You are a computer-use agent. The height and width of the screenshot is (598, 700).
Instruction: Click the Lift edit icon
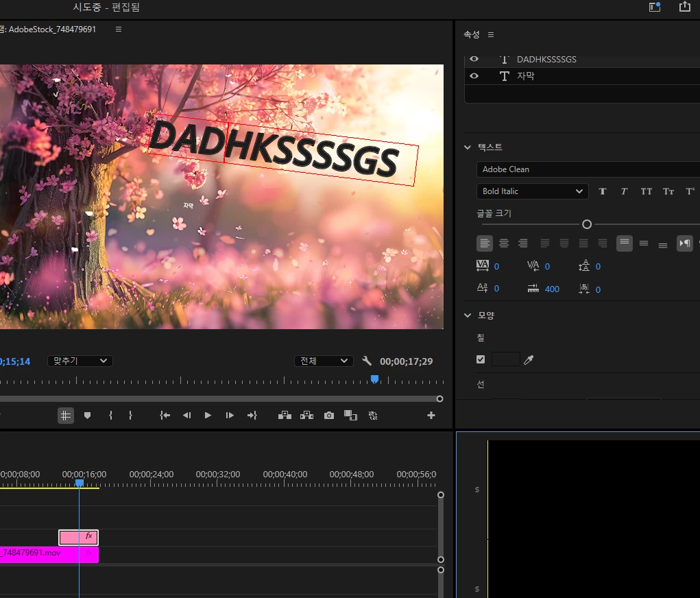click(285, 416)
